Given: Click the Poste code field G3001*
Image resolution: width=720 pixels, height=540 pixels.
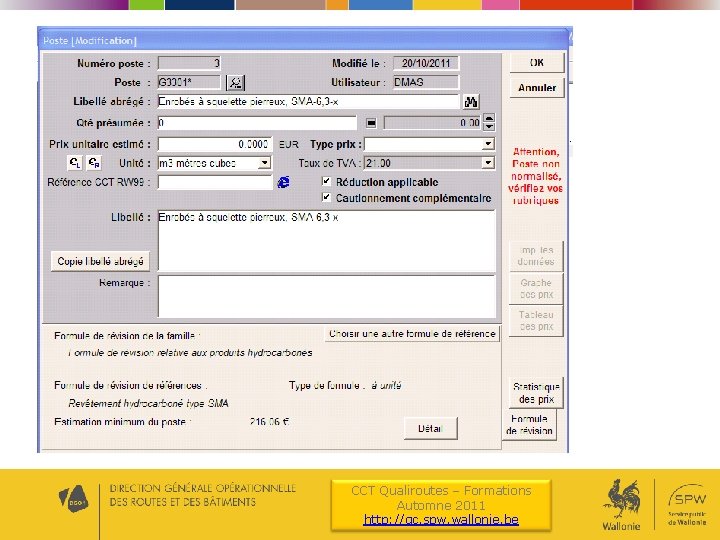Looking at the screenshot, I should tap(189, 82).
